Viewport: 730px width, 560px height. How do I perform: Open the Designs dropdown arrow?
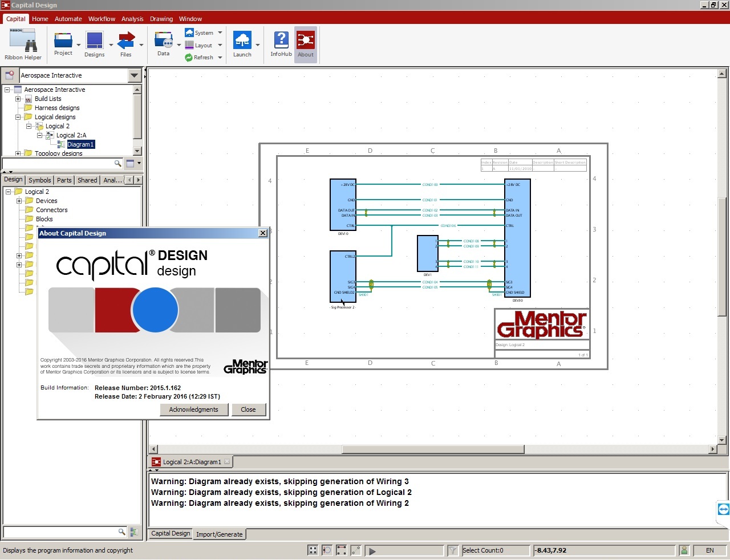(x=110, y=45)
